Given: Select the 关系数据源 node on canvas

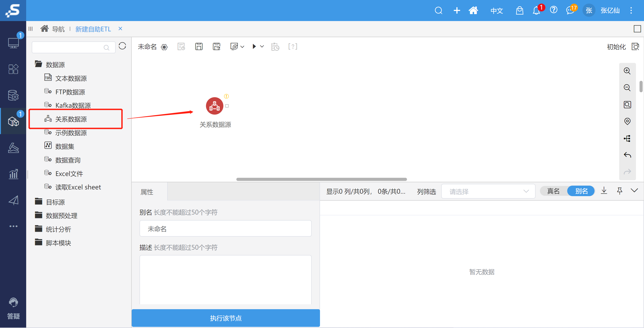Looking at the screenshot, I should click(214, 106).
